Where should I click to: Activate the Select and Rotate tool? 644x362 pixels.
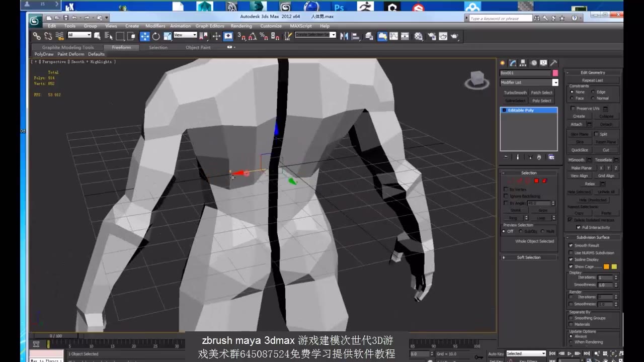point(156,36)
